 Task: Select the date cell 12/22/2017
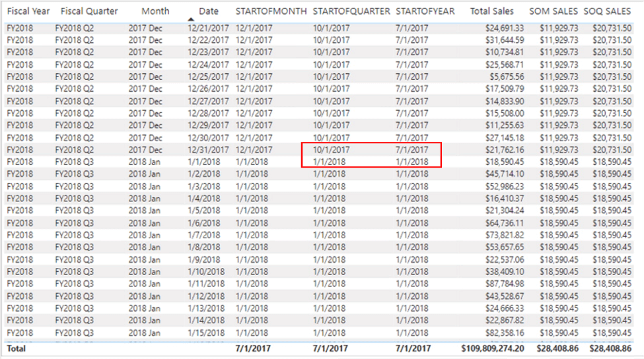(x=208, y=40)
